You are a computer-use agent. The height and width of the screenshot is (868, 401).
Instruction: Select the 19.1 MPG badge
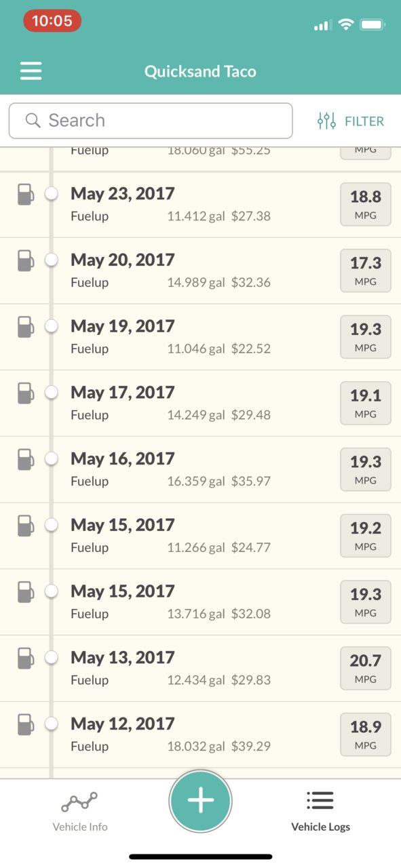pos(366,401)
